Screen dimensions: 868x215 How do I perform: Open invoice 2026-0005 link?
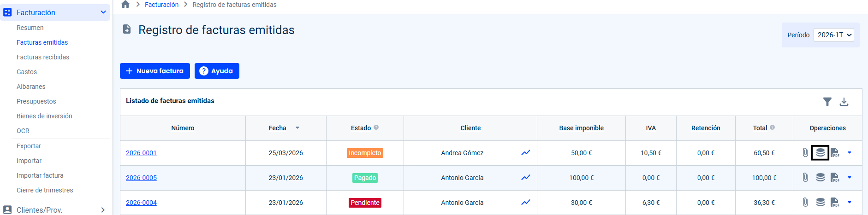pos(141,178)
